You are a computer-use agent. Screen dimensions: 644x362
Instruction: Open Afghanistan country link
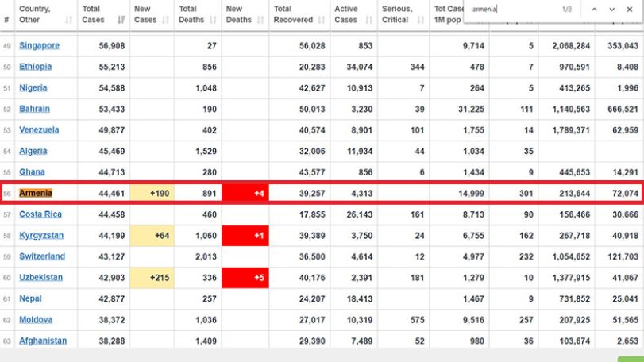[43, 341]
